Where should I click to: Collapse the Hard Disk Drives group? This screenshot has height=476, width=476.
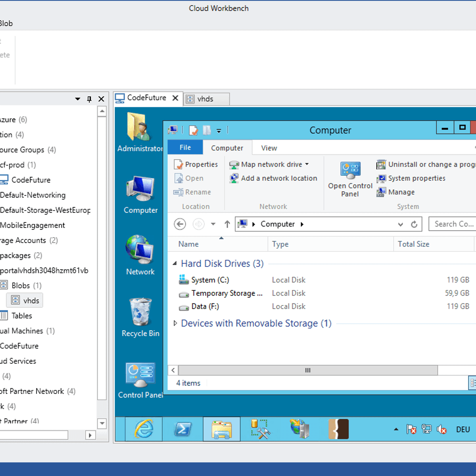[175, 263]
